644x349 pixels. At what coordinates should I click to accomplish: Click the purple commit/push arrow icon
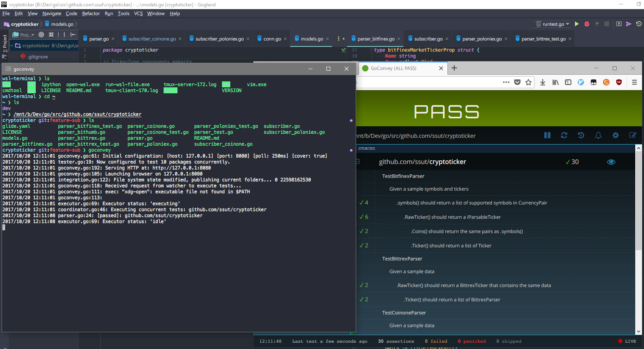point(629,24)
